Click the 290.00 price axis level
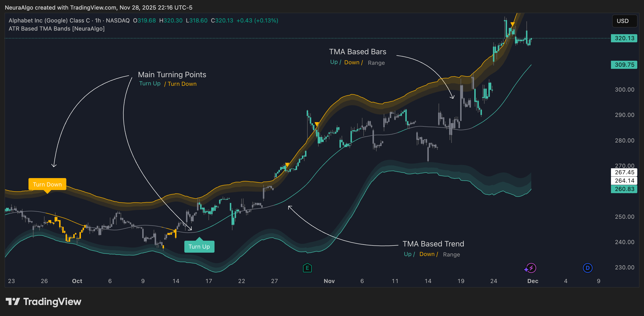The height and width of the screenshot is (316, 644). coord(625,115)
